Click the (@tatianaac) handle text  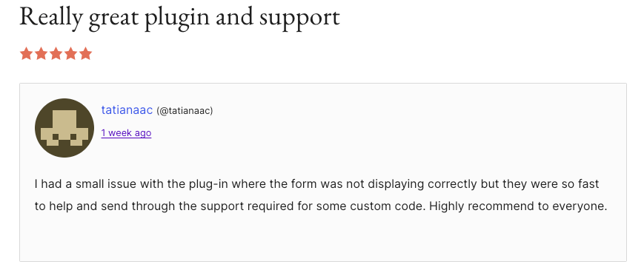point(185,111)
